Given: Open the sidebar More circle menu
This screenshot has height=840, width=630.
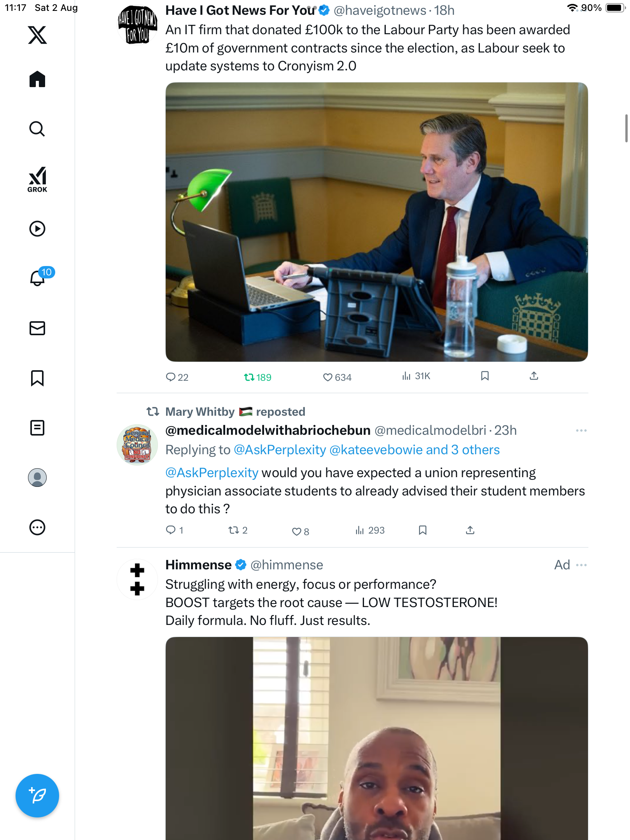Looking at the screenshot, I should [x=37, y=527].
